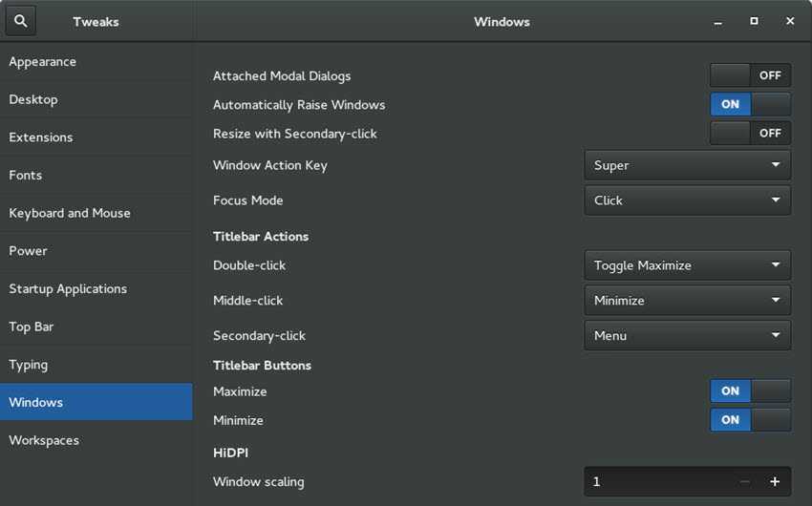Expand the Focus Mode dropdown
The height and width of the screenshot is (506, 812).
pos(687,200)
